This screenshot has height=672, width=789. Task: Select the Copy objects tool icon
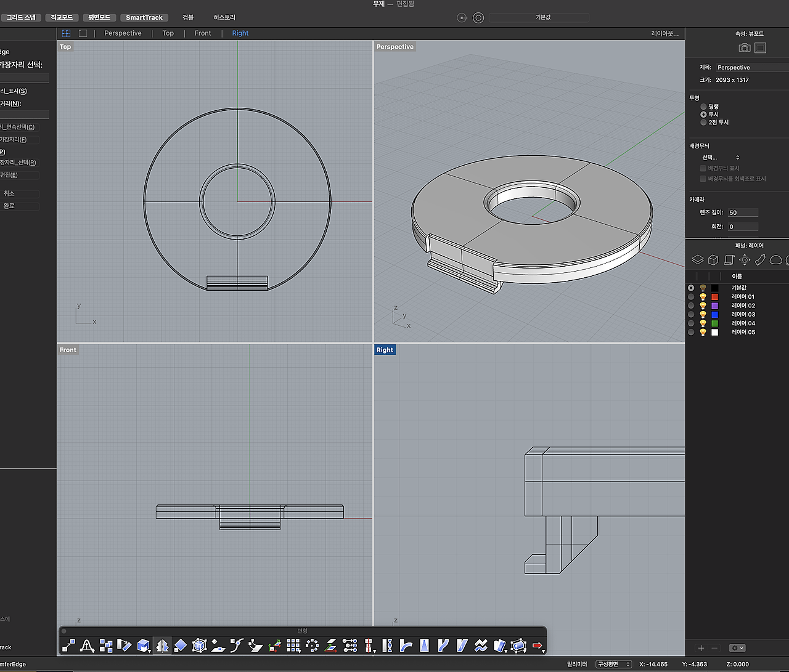coord(106,646)
